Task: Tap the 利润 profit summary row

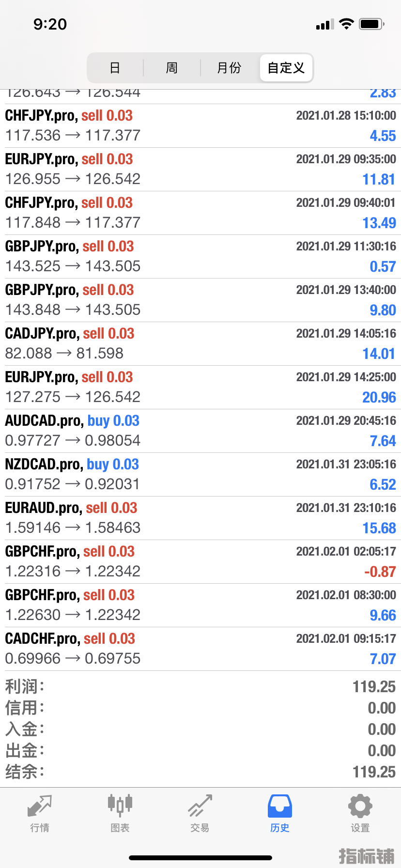Action: click(x=200, y=686)
